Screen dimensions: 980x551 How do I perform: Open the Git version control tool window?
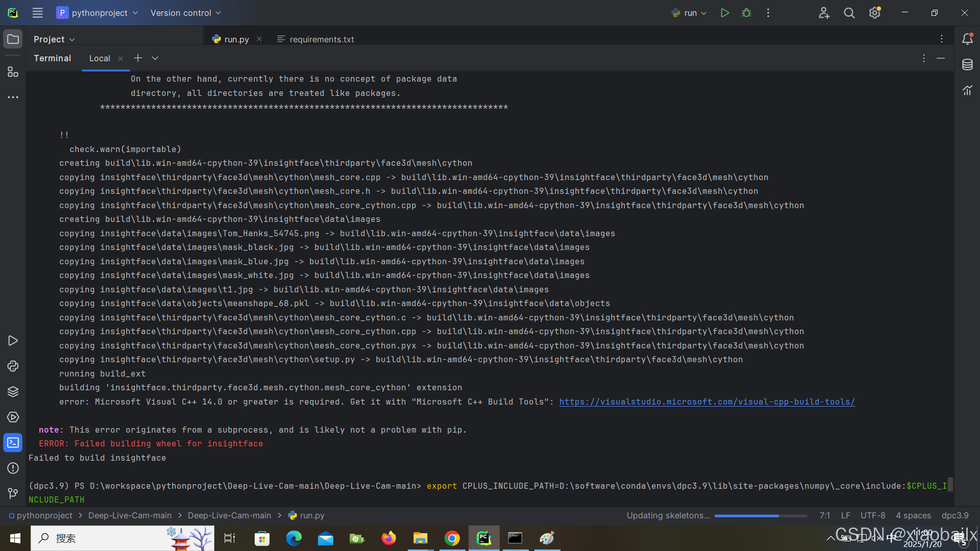[x=13, y=493]
